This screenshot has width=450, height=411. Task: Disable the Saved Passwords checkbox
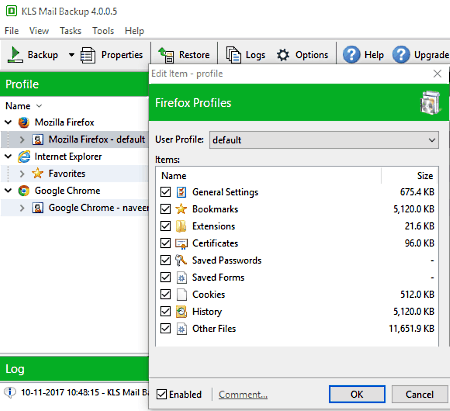tap(165, 260)
